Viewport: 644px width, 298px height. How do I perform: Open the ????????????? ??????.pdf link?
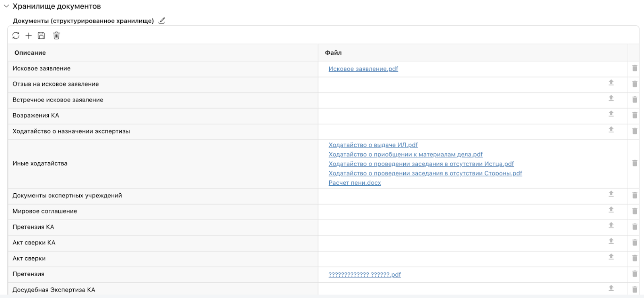[365, 275]
